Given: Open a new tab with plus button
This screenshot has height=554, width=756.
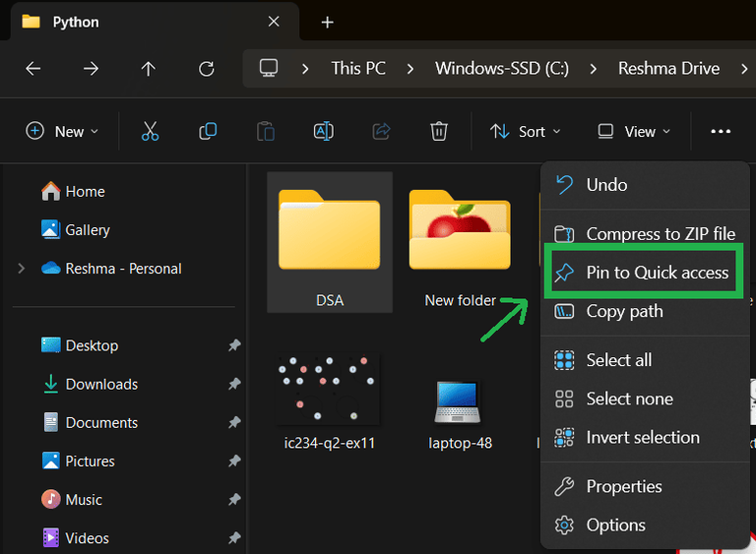Looking at the screenshot, I should click(x=328, y=22).
